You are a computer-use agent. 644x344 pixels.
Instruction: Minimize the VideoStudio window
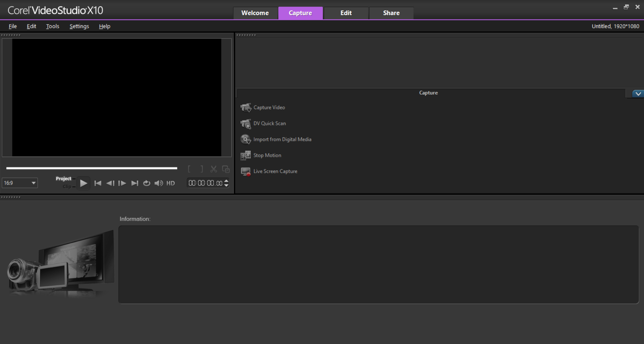615,7
